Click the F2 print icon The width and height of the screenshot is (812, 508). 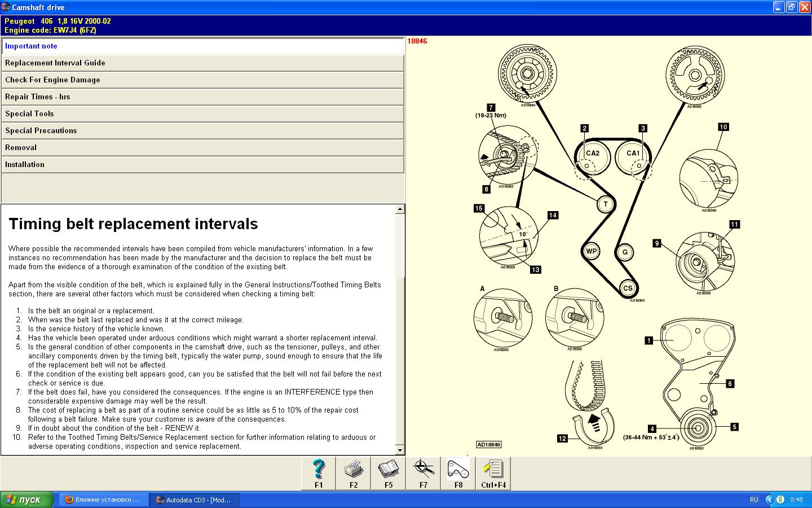354,473
